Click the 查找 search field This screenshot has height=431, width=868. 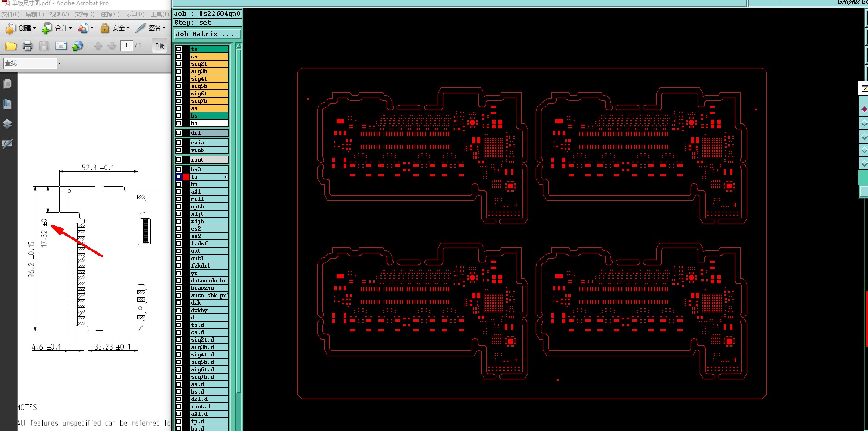tap(30, 63)
